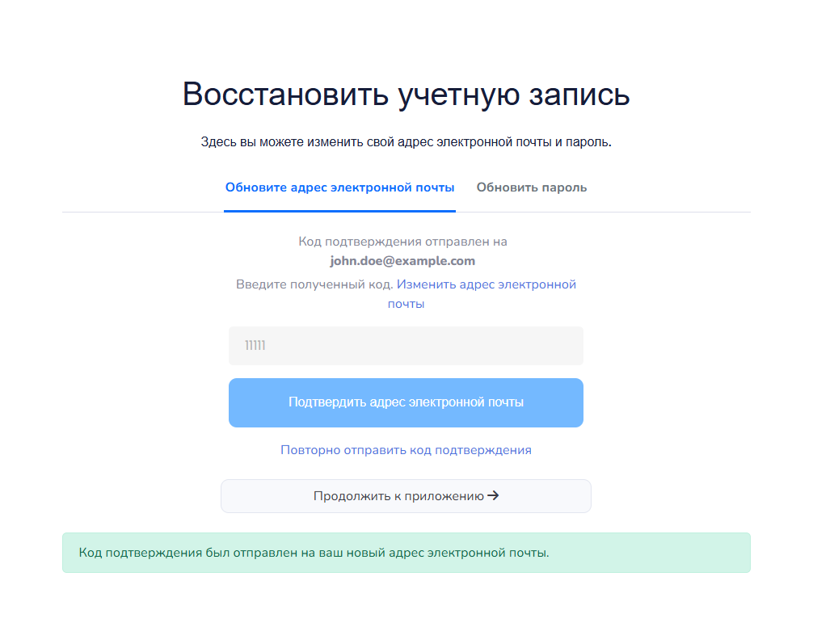The width and height of the screenshot is (813, 644).
Task: Select the Обновите адрес электронной почты tab
Action: click(339, 187)
